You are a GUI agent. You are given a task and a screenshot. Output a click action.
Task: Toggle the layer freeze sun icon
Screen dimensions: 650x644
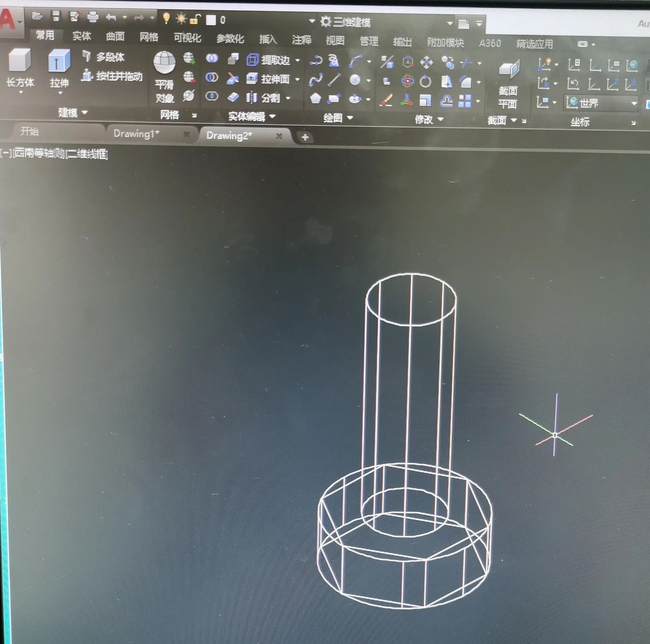click(181, 19)
